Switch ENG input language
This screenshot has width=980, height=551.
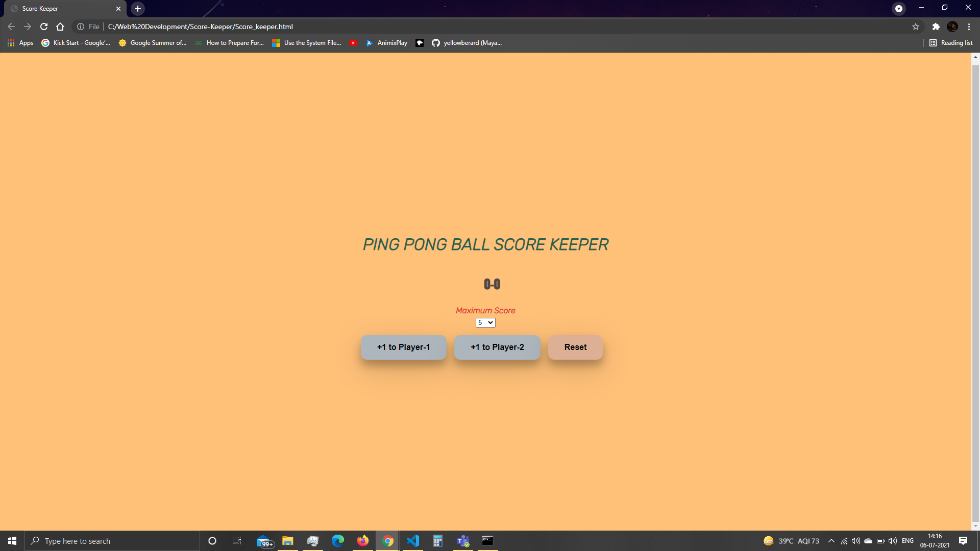pos(908,541)
